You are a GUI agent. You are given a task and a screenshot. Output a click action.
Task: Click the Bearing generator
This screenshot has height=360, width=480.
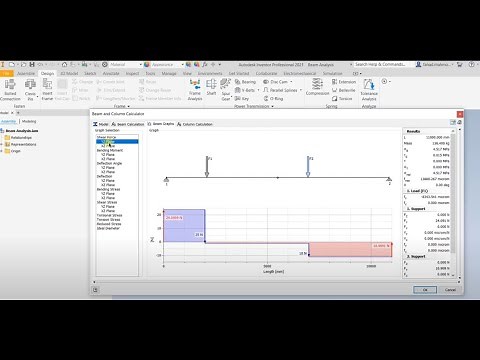(245, 82)
